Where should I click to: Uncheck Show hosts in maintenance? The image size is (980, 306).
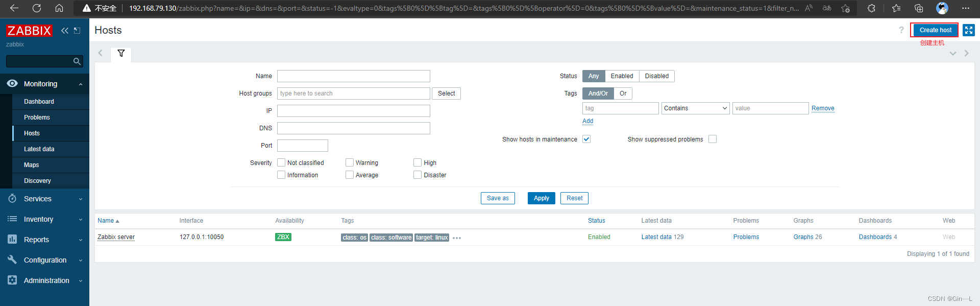(x=586, y=139)
